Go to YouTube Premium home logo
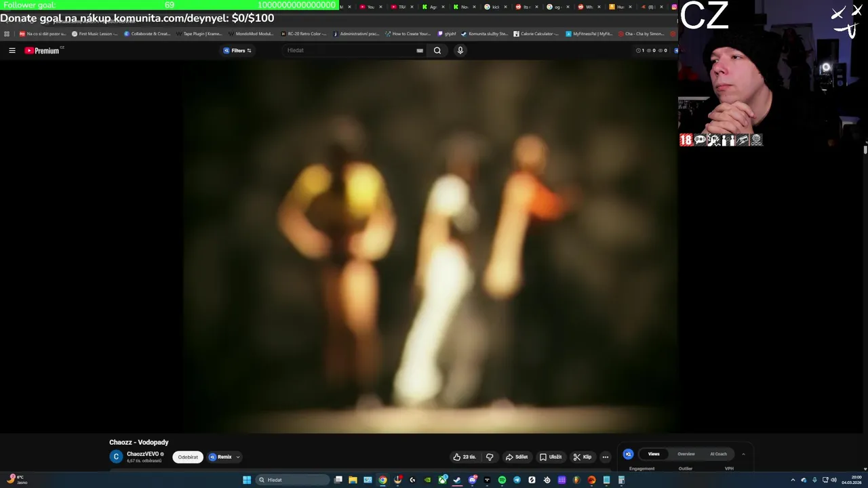 [x=42, y=50]
